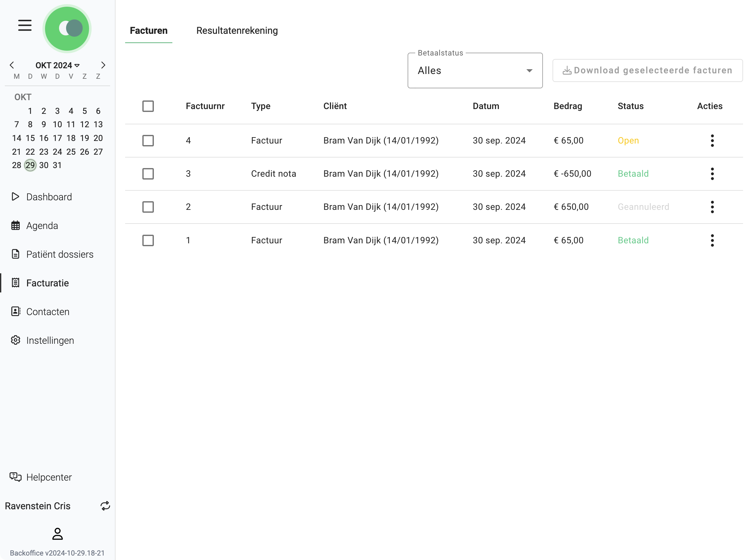
Task: Switch to the Resultatenrekening tab
Action: (237, 31)
